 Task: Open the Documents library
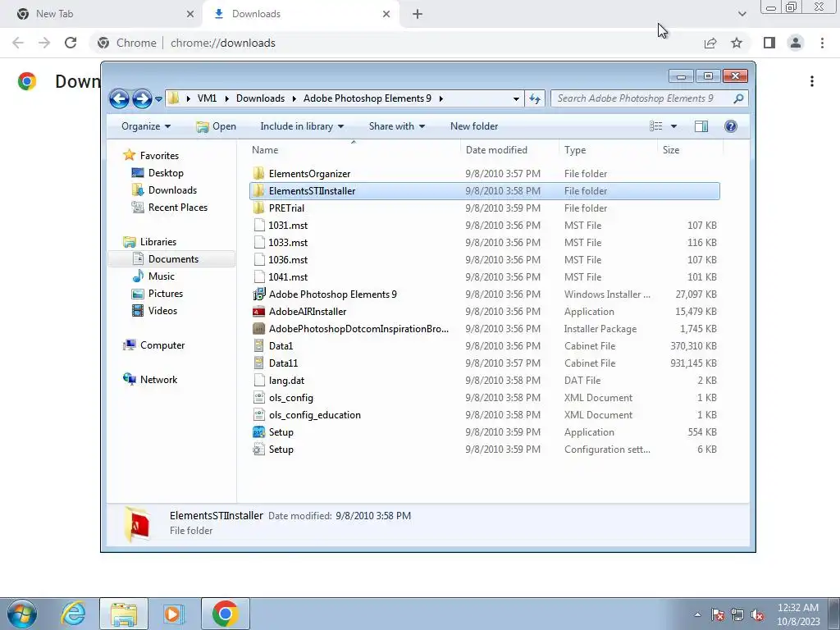172,258
